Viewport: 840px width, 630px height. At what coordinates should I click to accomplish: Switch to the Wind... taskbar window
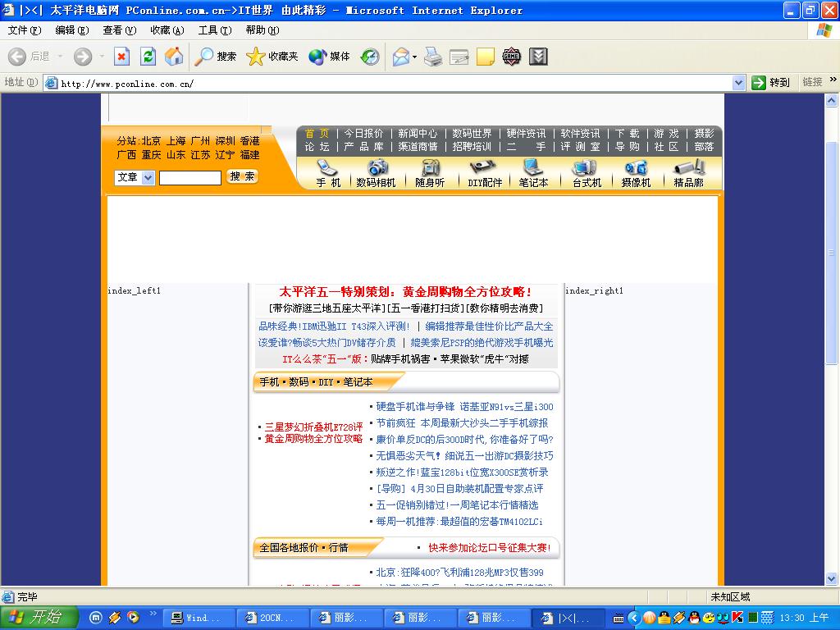199,618
